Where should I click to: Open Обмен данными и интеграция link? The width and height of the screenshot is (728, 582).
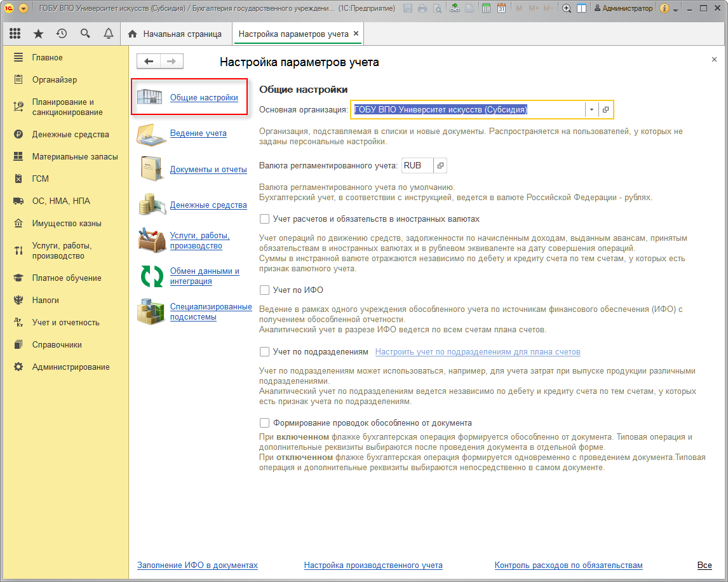205,276
